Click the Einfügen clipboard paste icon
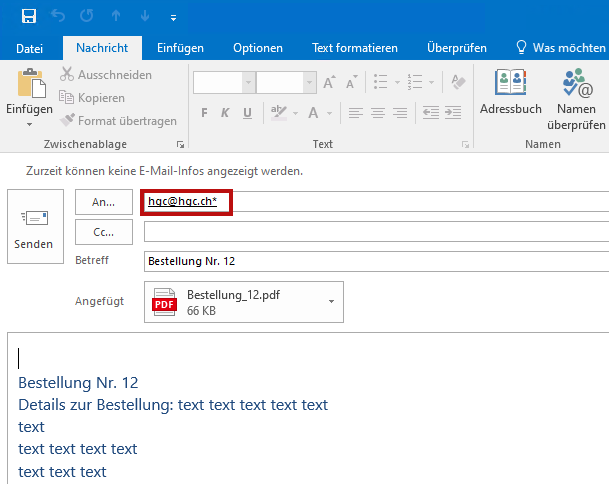 pyautogui.click(x=31, y=83)
